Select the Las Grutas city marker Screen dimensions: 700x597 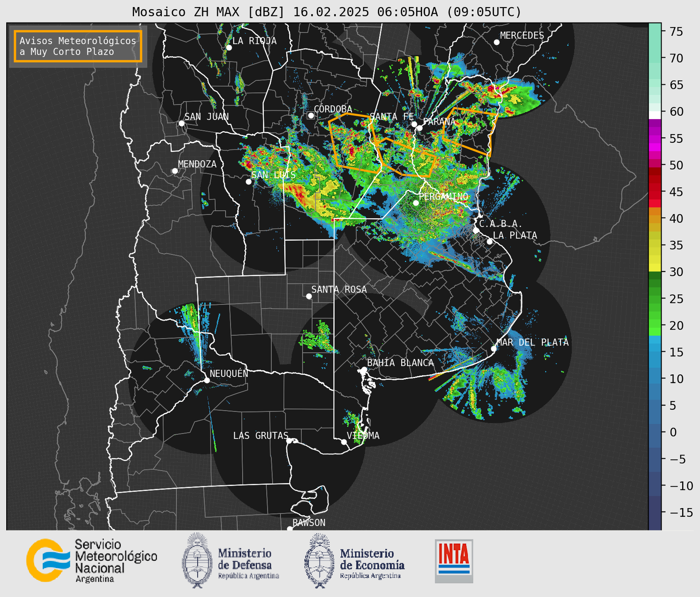[289, 440]
